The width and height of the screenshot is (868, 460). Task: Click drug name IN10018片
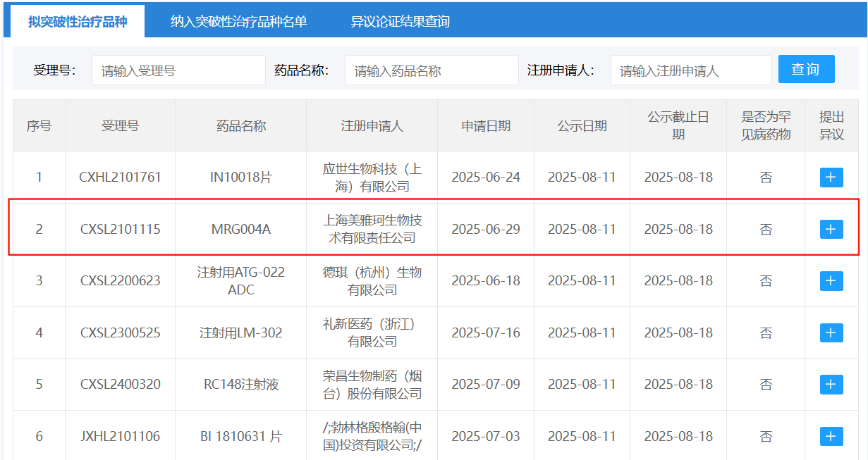[241, 178]
